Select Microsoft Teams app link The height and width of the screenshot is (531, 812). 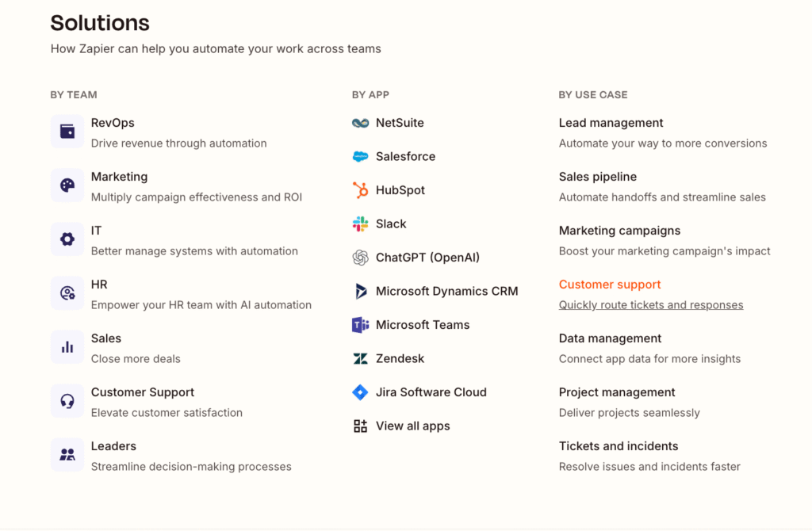pos(422,325)
